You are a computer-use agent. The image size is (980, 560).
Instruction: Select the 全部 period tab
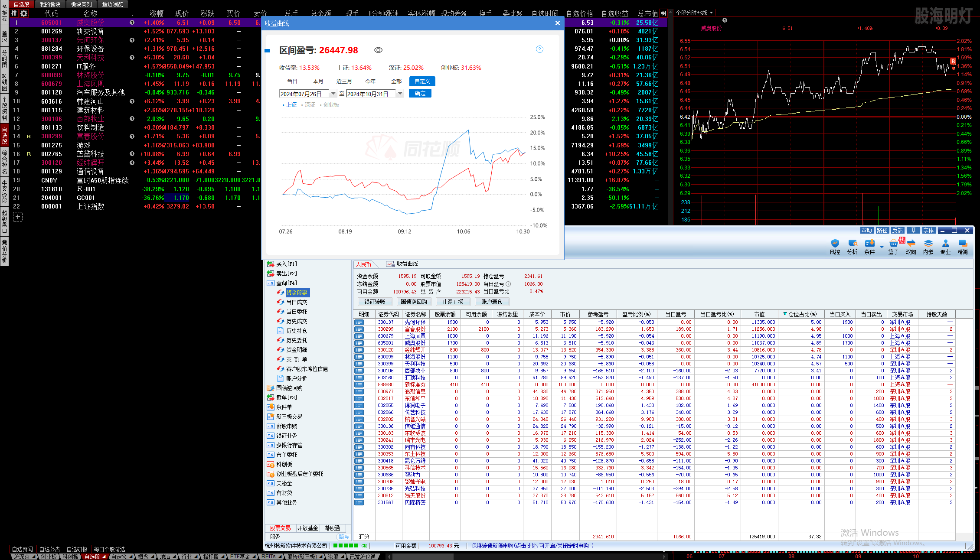point(396,81)
